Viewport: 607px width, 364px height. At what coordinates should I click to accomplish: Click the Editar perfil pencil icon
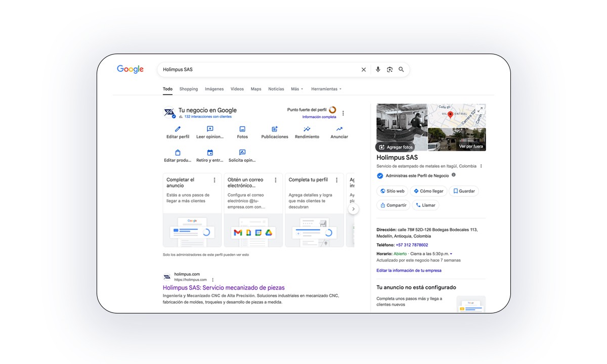coord(178,129)
